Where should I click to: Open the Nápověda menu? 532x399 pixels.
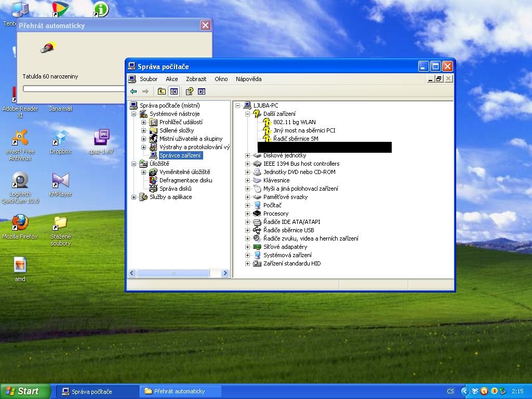pos(249,79)
